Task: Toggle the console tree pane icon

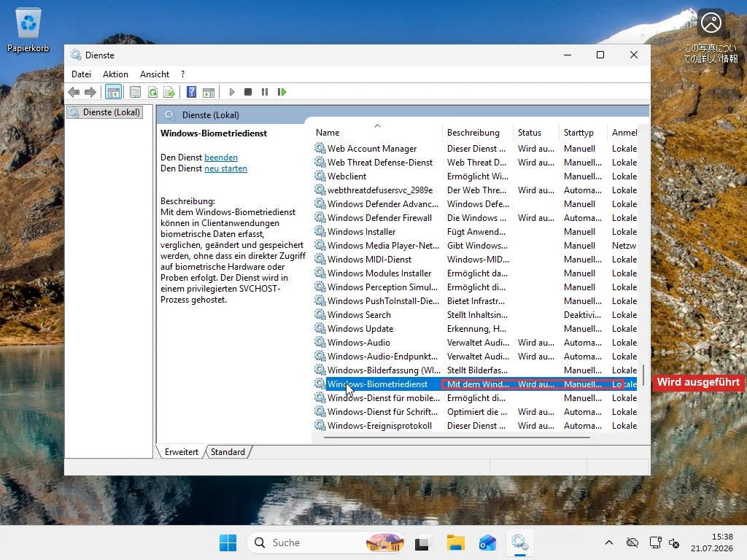Action: (x=113, y=92)
